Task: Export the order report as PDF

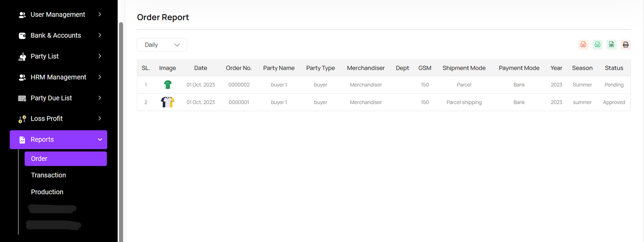Action: 583,45
